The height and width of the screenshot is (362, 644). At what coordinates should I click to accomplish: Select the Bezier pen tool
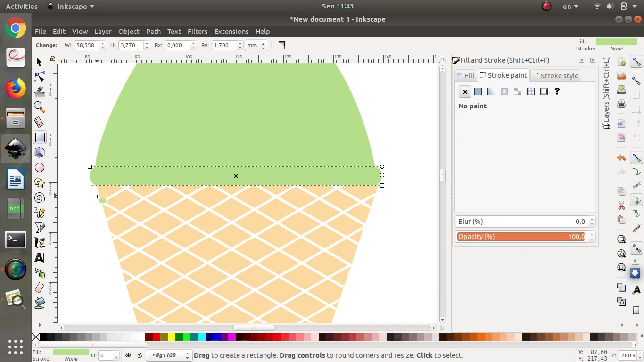[40, 228]
